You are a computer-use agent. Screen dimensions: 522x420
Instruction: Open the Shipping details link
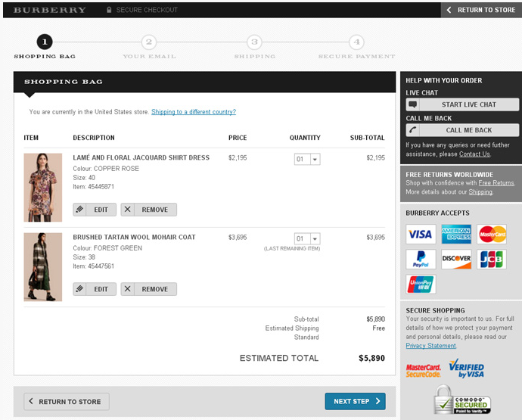(480, 192)
